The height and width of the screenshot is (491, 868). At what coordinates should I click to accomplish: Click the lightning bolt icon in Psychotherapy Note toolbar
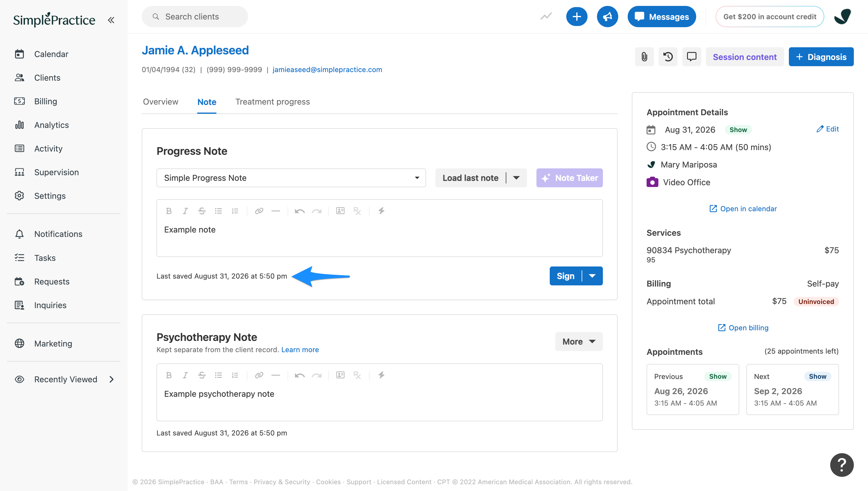(381, 375)
